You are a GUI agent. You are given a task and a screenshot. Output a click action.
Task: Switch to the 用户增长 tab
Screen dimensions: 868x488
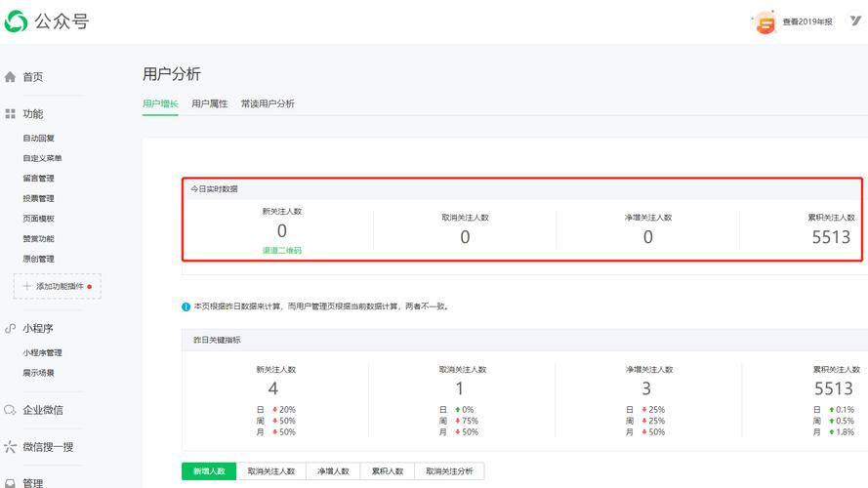160,103
